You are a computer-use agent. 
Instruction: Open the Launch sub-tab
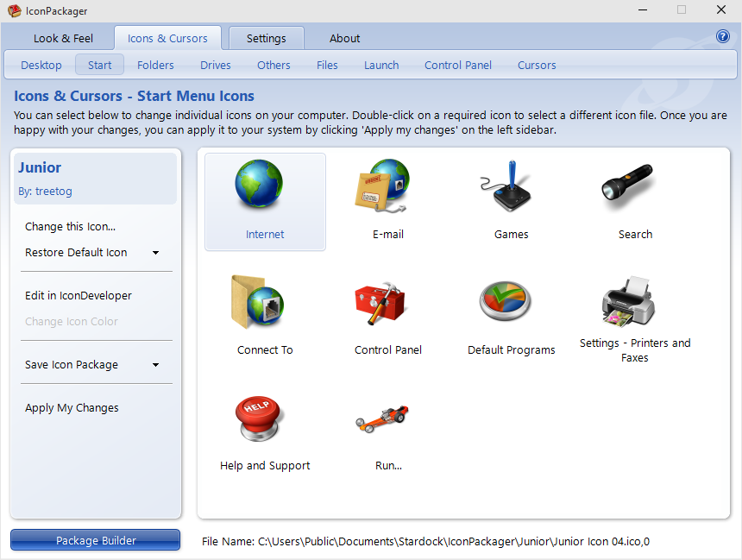(381, 65)
